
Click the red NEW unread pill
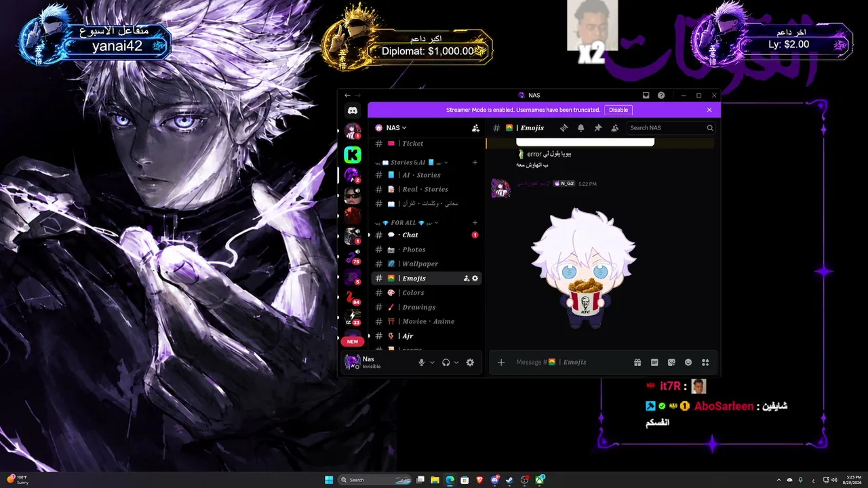tap(353, 342)
